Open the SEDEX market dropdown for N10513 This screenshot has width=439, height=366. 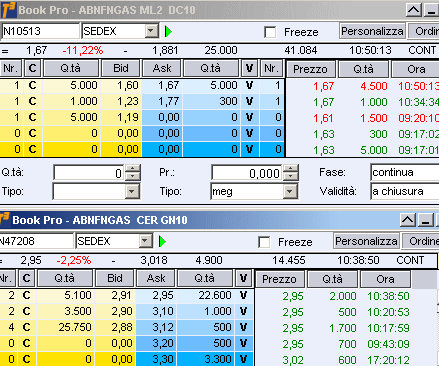(x=151, y=31)
